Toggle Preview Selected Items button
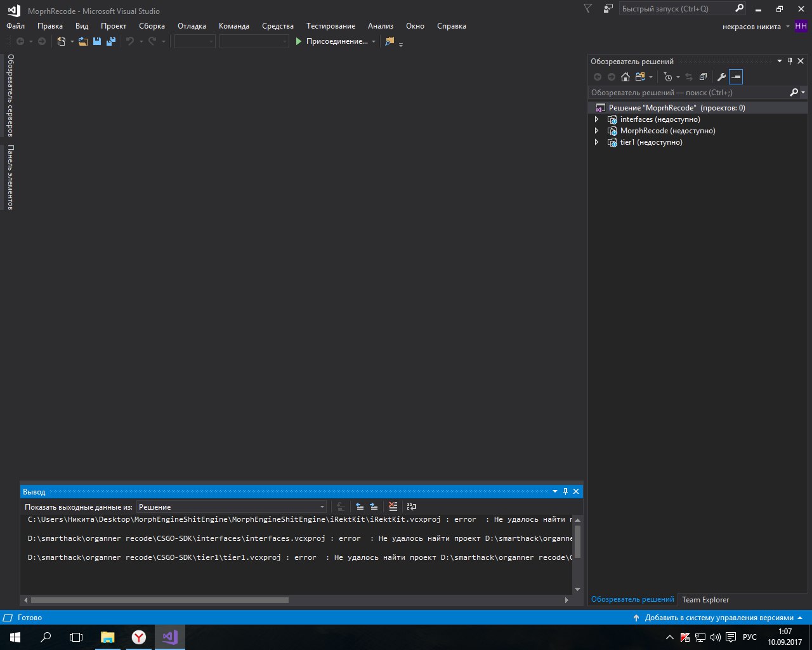812x650 pixels. pyautogui.click(x=736, y=77)
